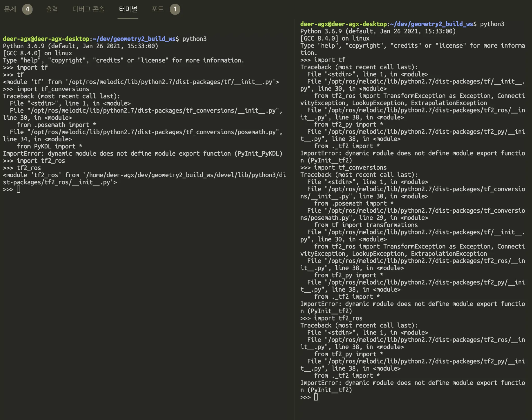
Task: Switch to the 출력 output tab
Action: point(52,9)
